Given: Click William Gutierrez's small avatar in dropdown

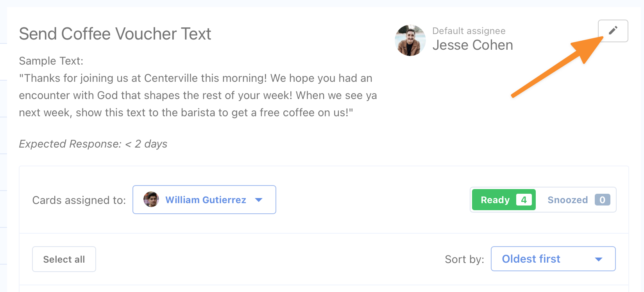Looking at the screenshot, I should [x=151, y=200].
